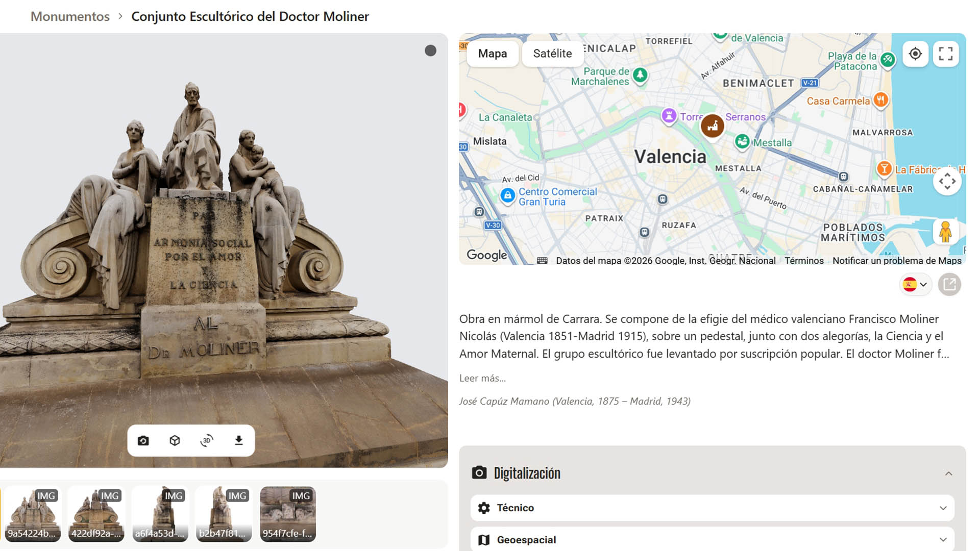Center map on my location
980x551 pixels.
coord(915,54)
